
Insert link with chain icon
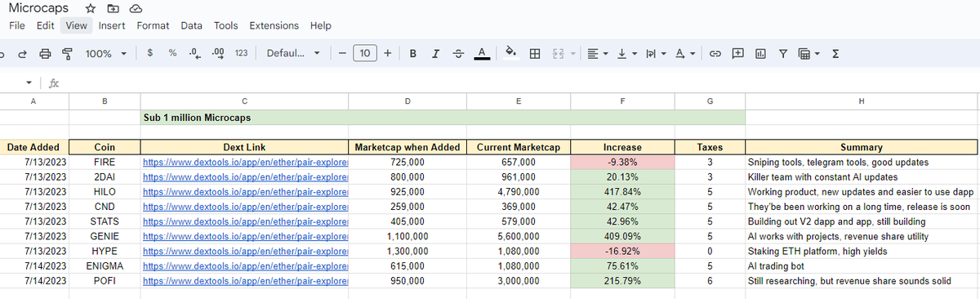pyautogui.click(x=715, y=53)
